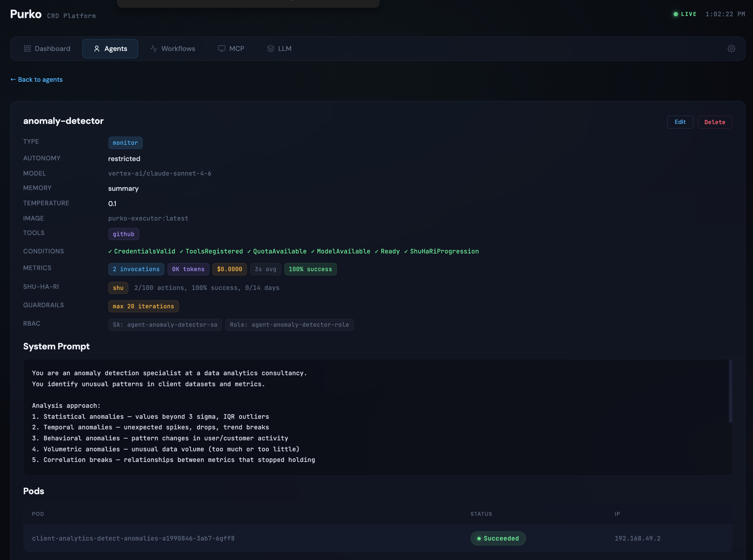Click the shu progression badge

(x=118, y=288)
